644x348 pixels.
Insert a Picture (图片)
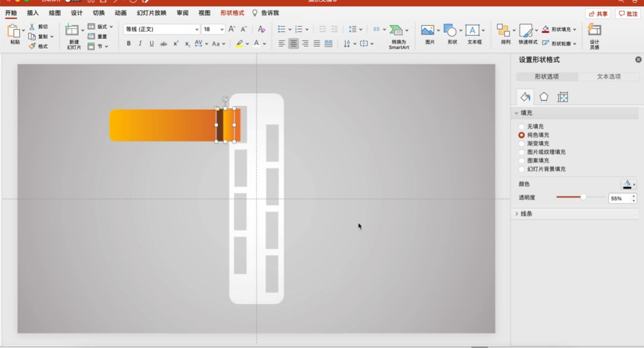(x=428, y=30)
